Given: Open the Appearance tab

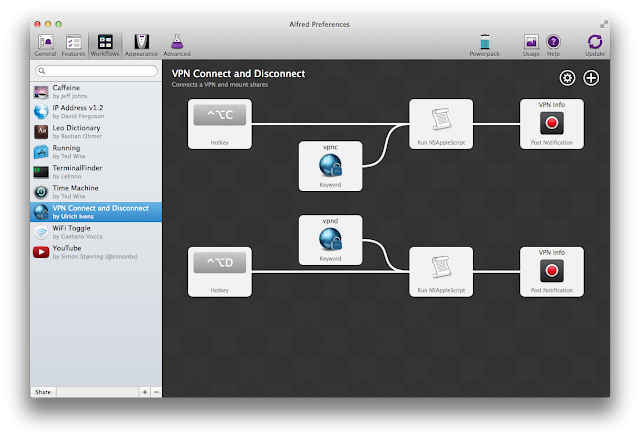Looking at the screenshot, I should pos(141,45).
